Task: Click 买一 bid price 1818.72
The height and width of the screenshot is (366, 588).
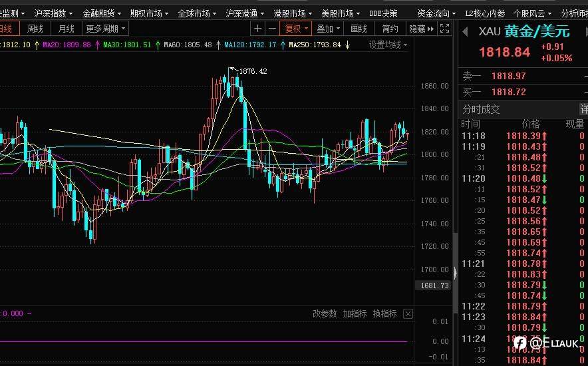Action: click(508, 92)
